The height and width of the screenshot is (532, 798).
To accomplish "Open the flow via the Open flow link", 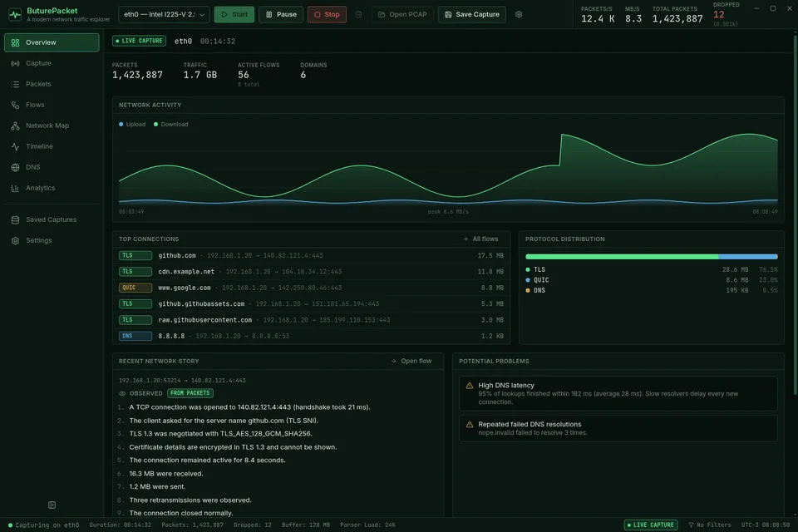I will pos(411,361).
